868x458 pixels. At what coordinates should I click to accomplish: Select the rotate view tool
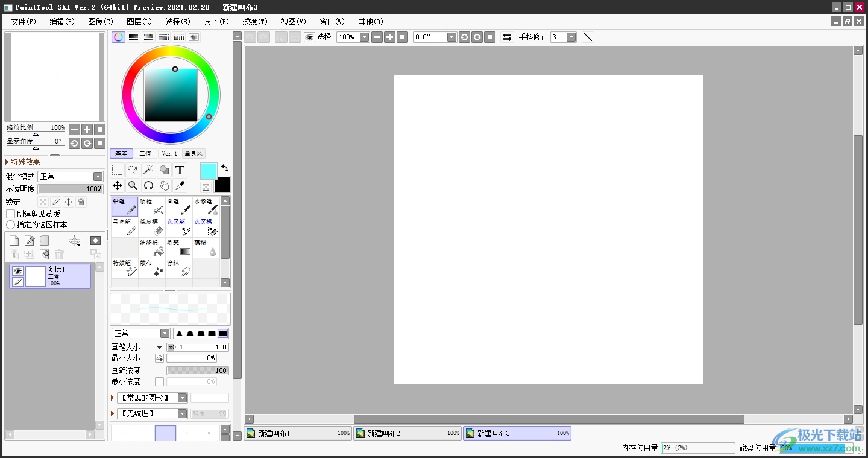click(x=148, y=186)
